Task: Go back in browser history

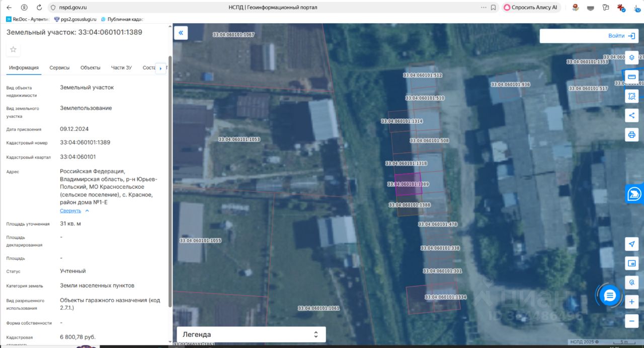Action: point(9,8)
